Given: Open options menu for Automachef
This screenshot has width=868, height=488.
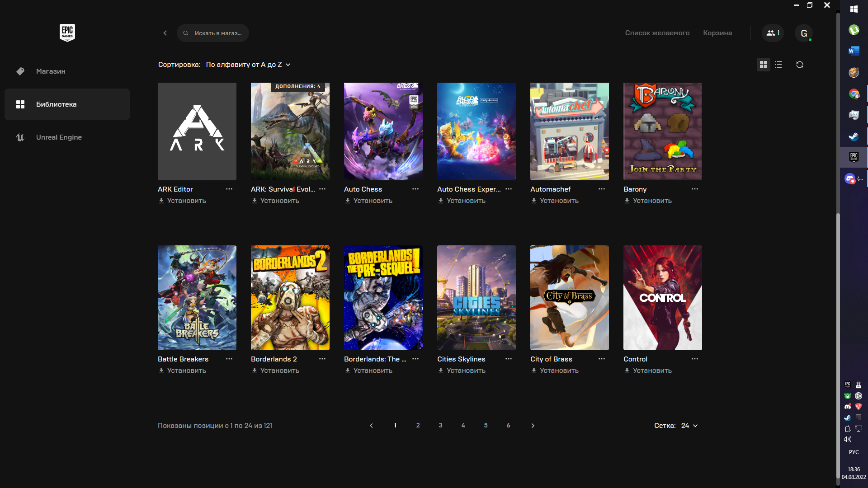Looking at the screenshot, I should tap(602, 189).
